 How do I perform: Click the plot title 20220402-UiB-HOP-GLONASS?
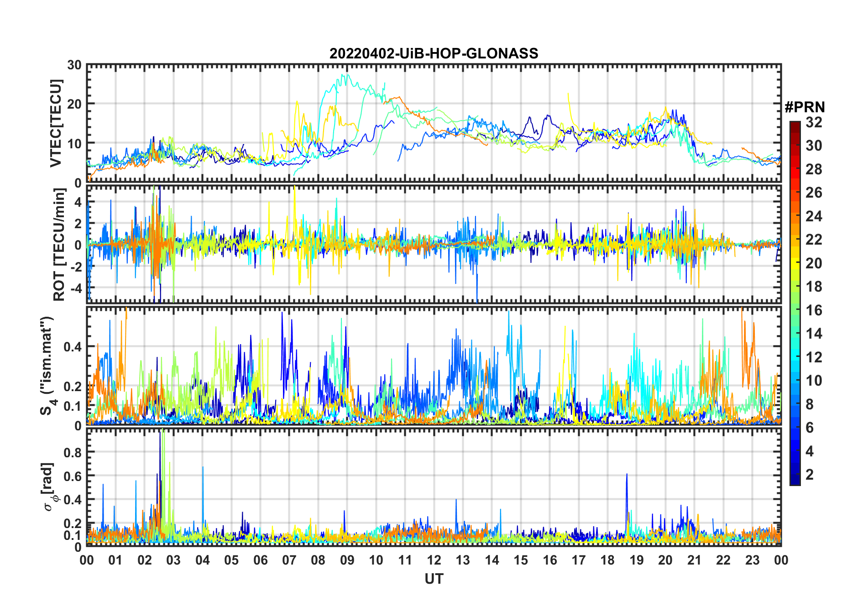point(434,53)
